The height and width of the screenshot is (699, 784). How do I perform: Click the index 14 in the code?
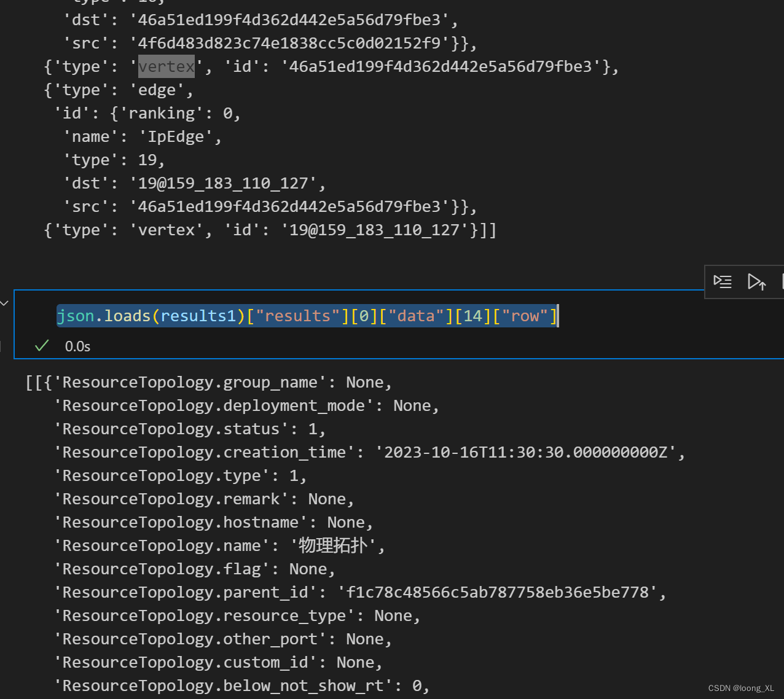pyautogui.click(x=472, y=316)
